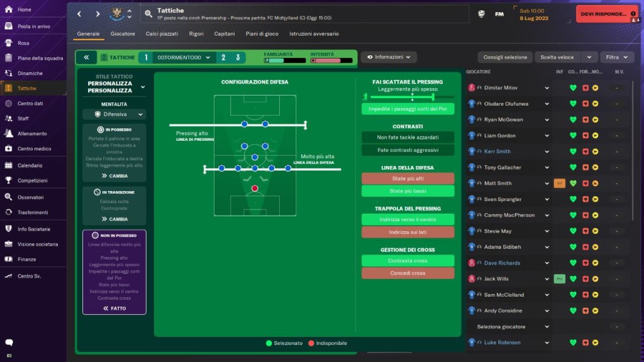Switch to the Calci piazzati tab

162,33
